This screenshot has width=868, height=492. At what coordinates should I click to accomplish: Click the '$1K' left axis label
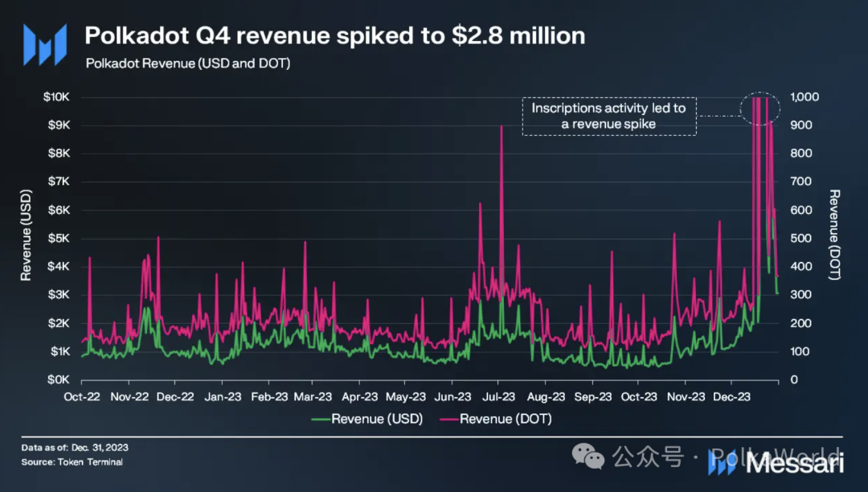tap(59, 351)
